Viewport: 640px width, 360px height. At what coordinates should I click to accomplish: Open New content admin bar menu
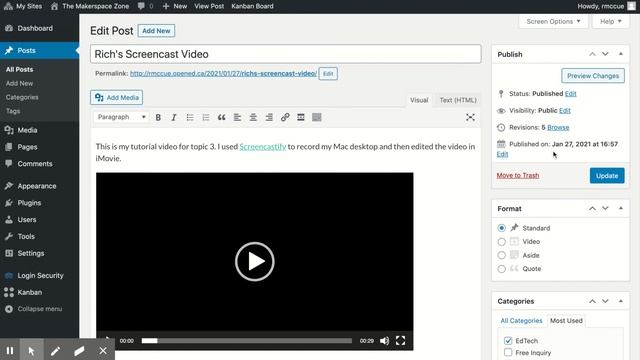click(175, 6)
